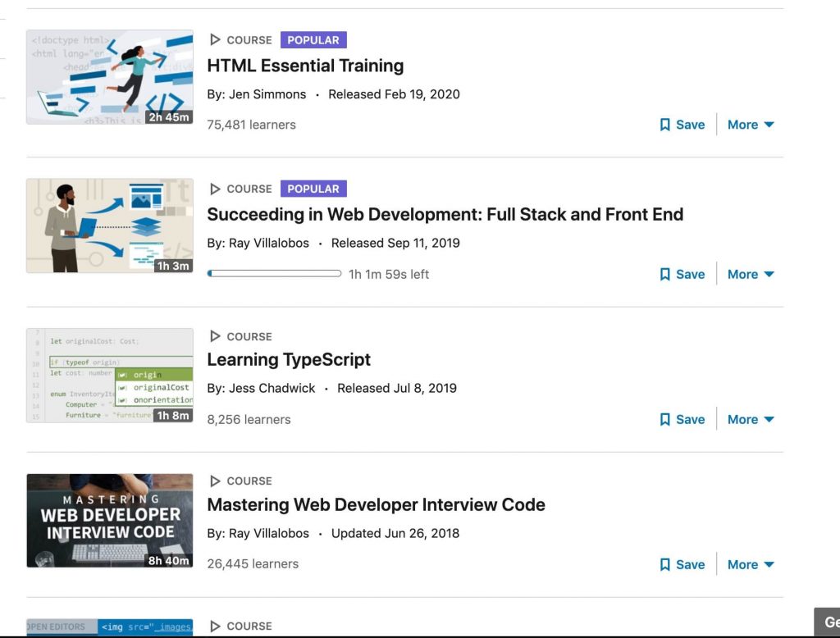Click bookmark icon for Mastering Web Developer Interview Code
The width and height of the screenshot is (840, 638).
664,565
